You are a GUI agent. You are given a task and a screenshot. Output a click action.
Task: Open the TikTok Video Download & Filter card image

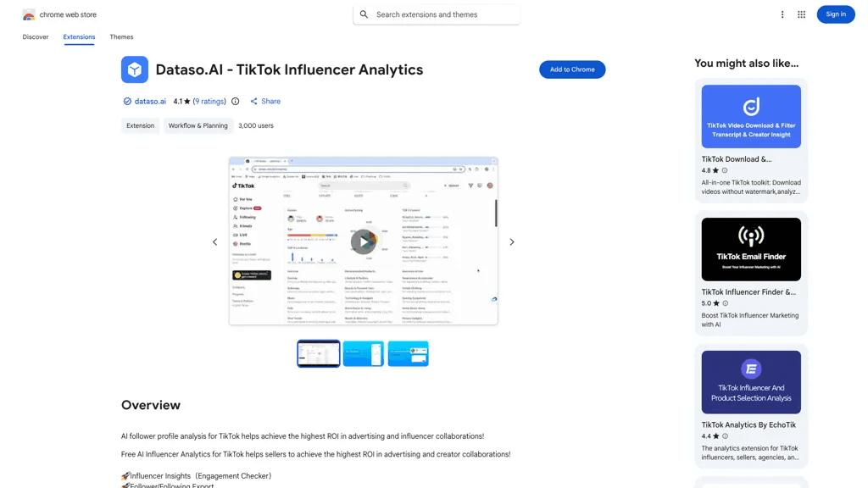pos(751,116)
